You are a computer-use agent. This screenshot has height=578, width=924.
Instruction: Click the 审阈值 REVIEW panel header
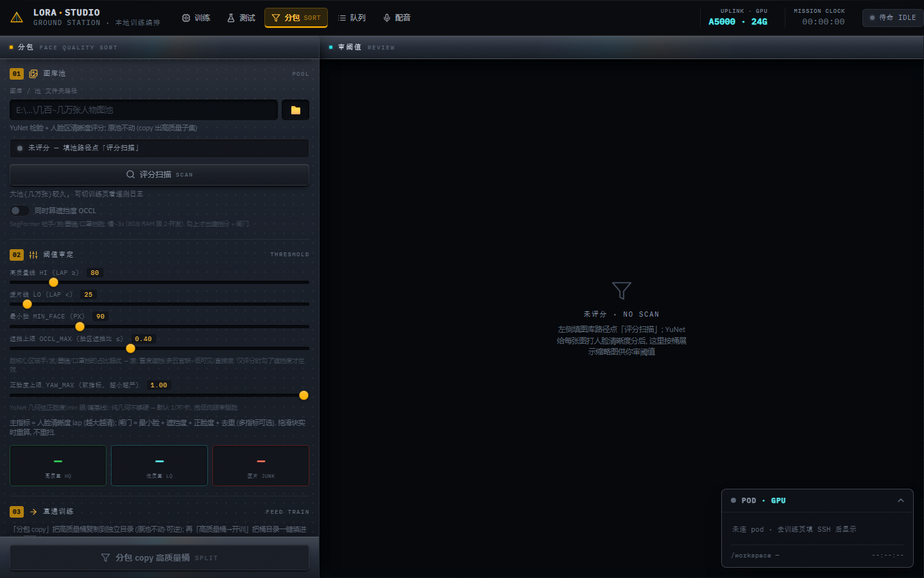pyautogui.click(x=621, y=48)
